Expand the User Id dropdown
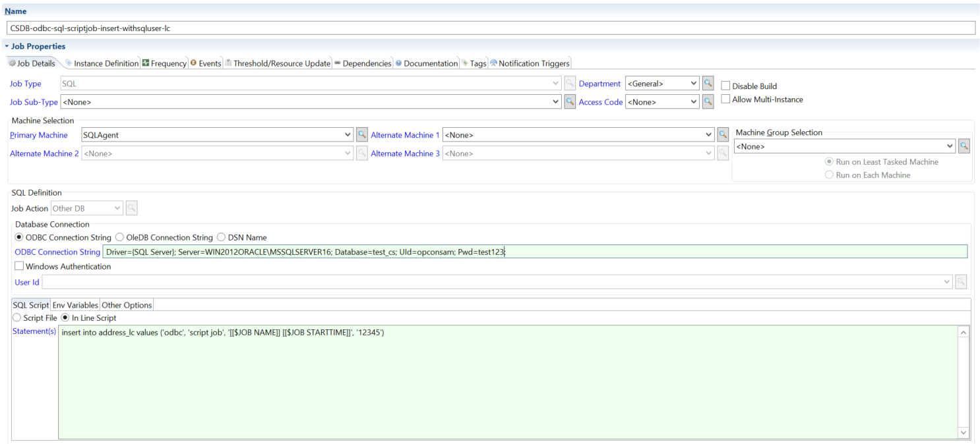This screenshot has height=444, width=980. point(948,282)
